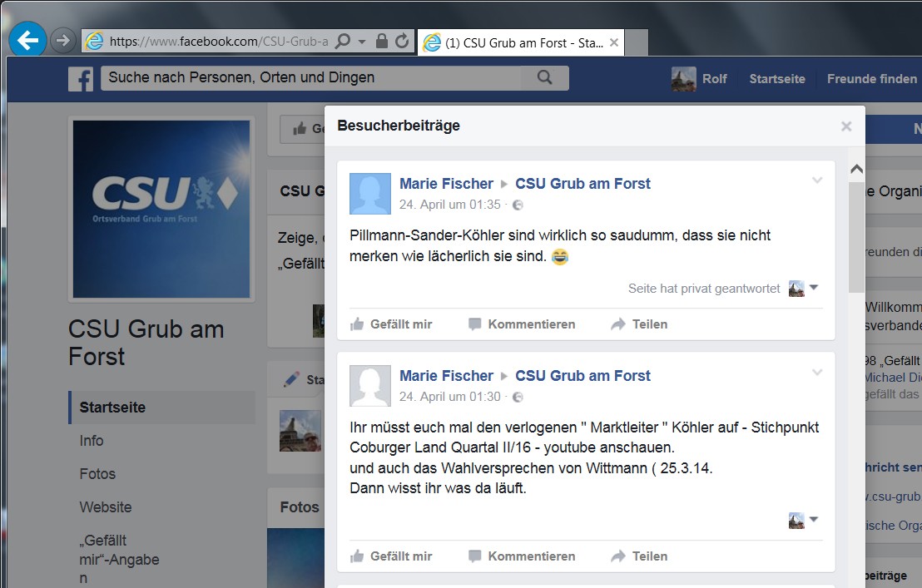Expand options chevron on 01:30 post
922x588 pixels.
coord(817,373)
